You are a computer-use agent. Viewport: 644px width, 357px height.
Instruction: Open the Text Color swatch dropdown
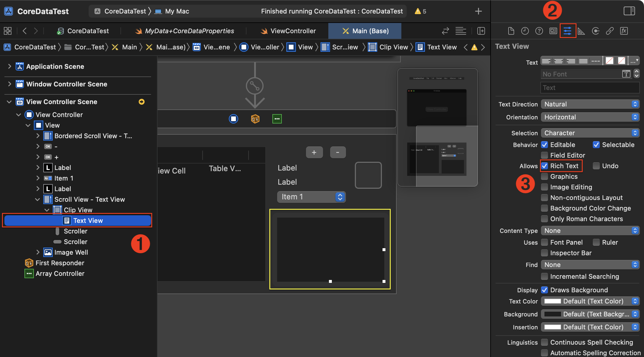click(590, 301)
